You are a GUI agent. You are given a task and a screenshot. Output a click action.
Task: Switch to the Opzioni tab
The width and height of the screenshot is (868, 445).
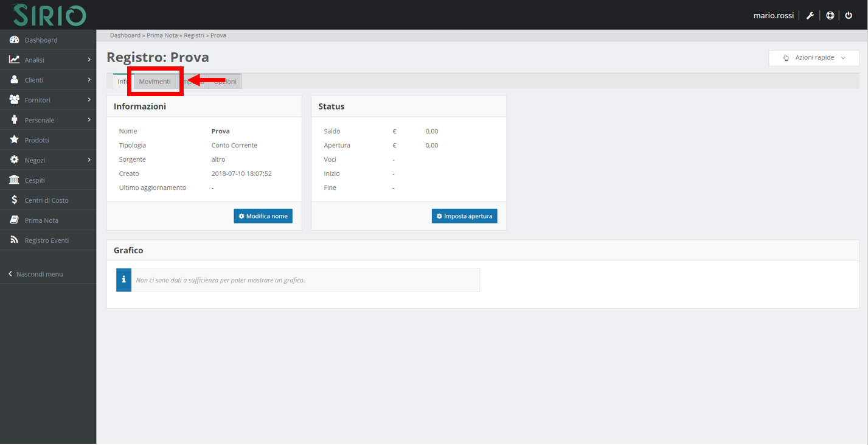pyautogui.click(x=226, y=82)
